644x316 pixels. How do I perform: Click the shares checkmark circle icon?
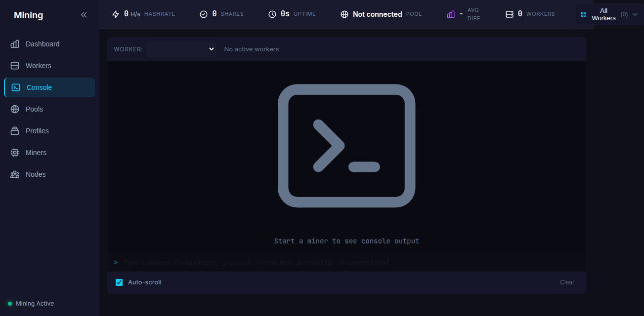coord(204,14)
